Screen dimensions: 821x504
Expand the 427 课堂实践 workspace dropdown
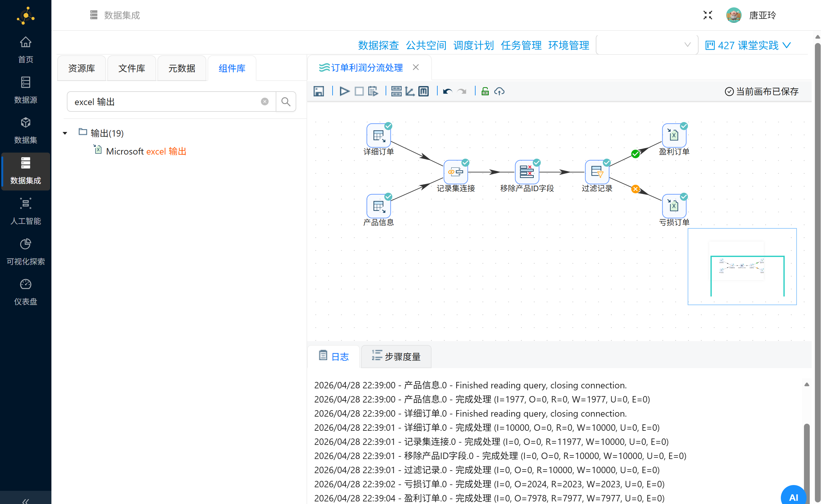point(747,45)
